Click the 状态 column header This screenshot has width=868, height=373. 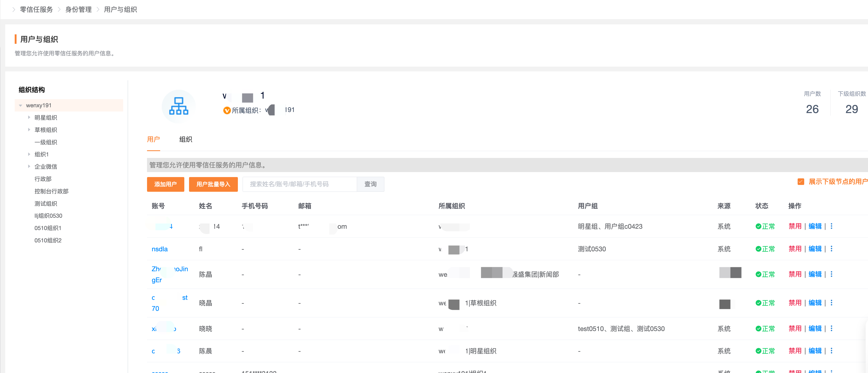coord(761,206)
